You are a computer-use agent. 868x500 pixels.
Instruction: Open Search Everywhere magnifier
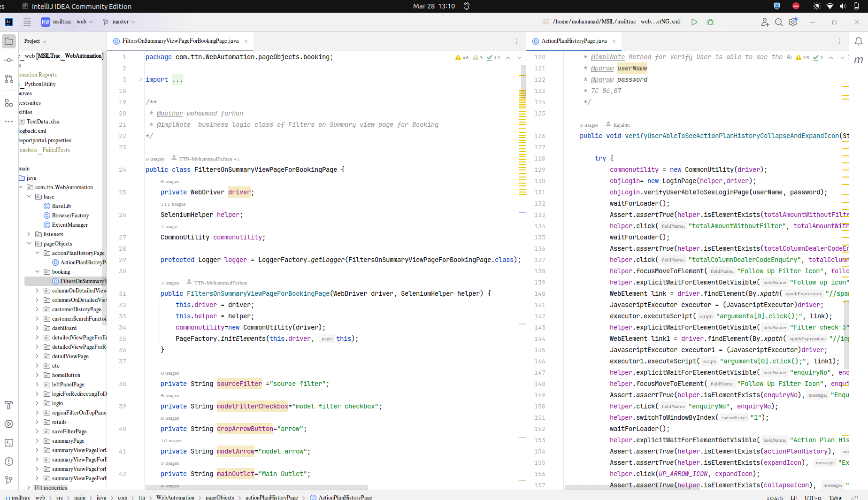(779, 22)
